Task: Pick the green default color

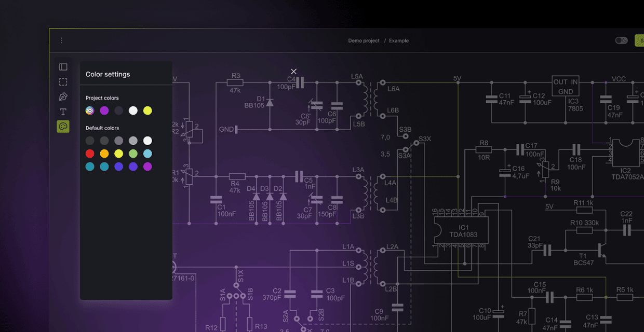Action: coord(133,154)
